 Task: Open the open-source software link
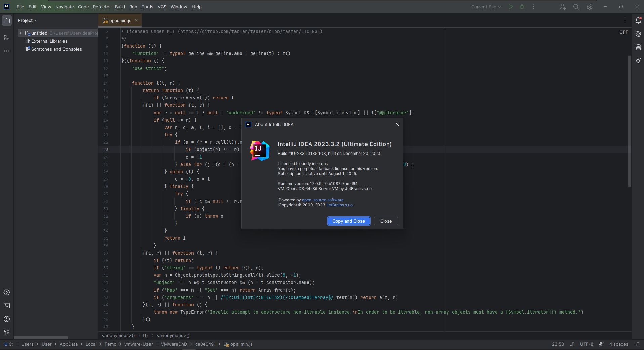point(323,200)
